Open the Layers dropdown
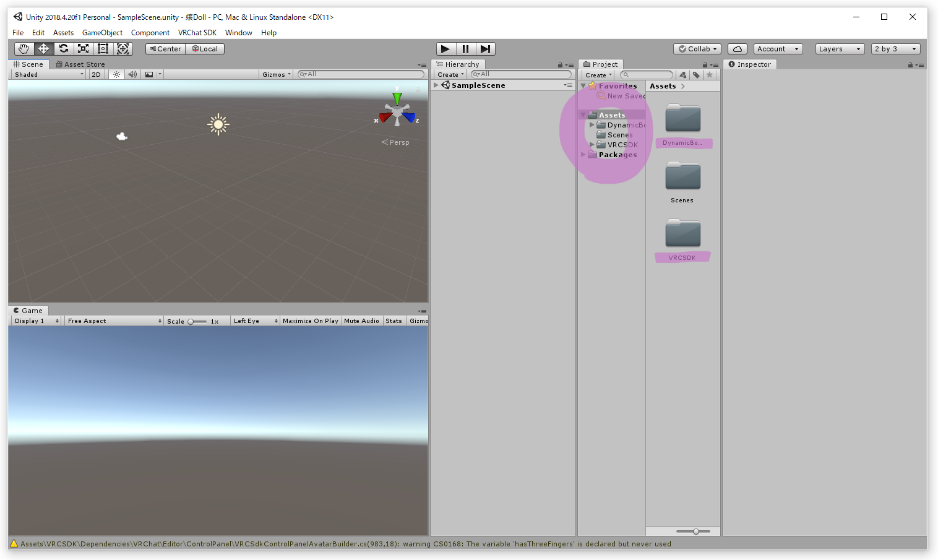The width and height of the screenshot is (938, 560). (x=840, y=49)
